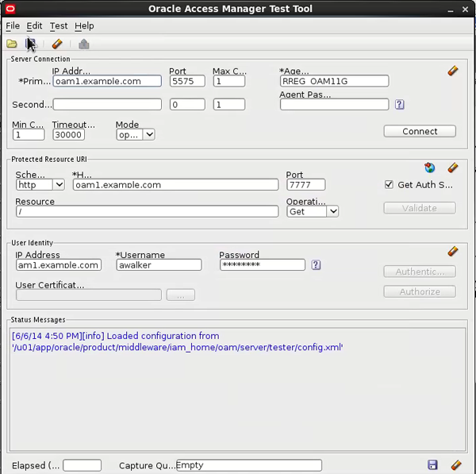This screenshot has width=476, height=474.
Task: Click the Timeout 30000 field
Action: [68, 135]
